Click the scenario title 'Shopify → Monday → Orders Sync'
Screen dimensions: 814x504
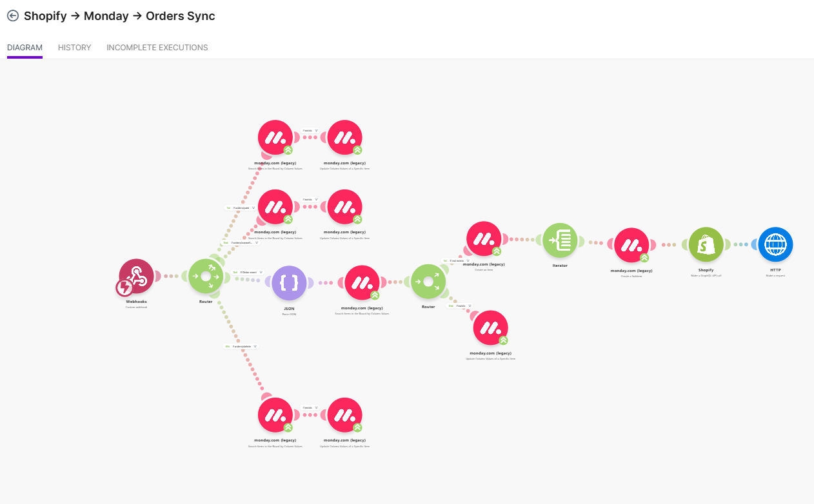(119, 16)
